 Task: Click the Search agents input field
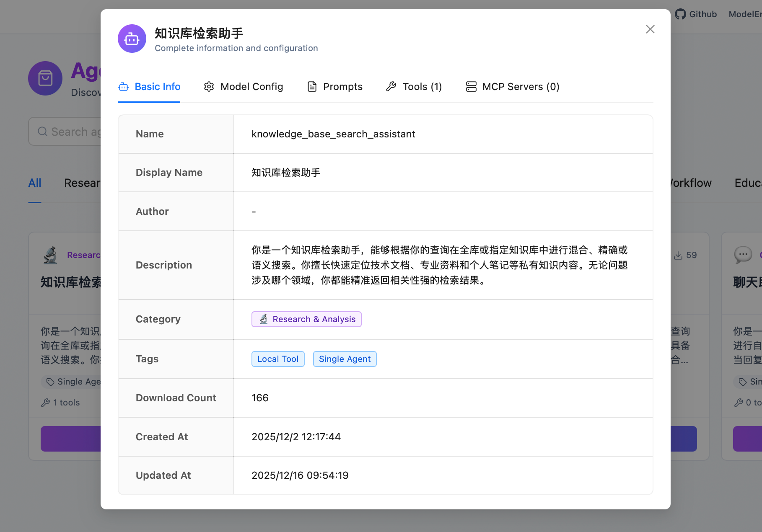[x=67, y=132]
